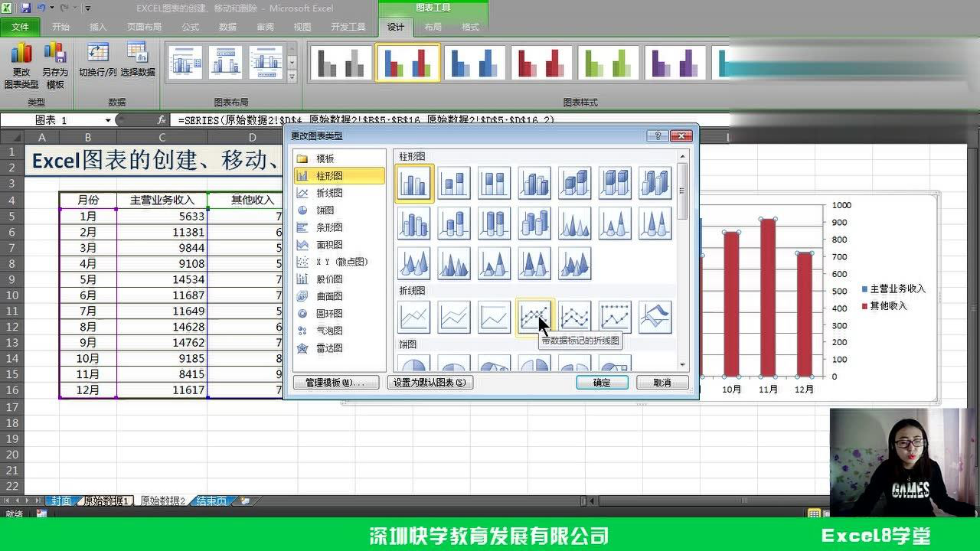Click the 另存为模板 ribbon icon

pyautogui.click(x=55, y=65)
